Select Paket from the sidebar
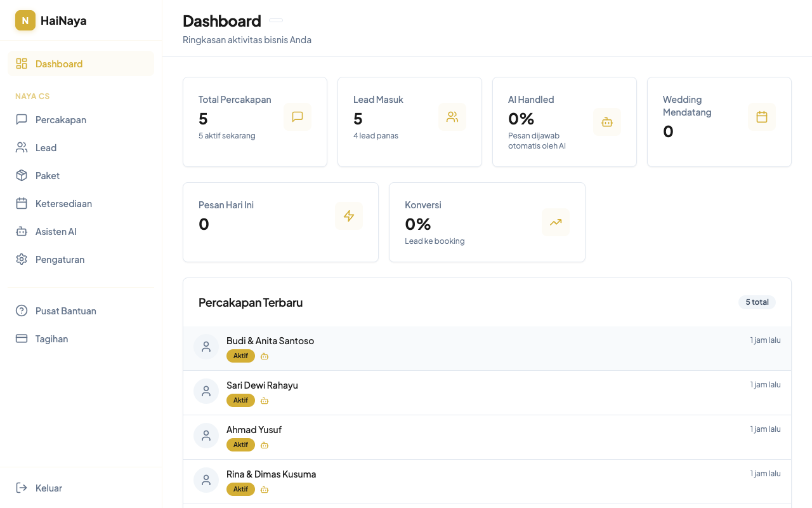This screenshot has height=508, width=812. click(48, 175)
